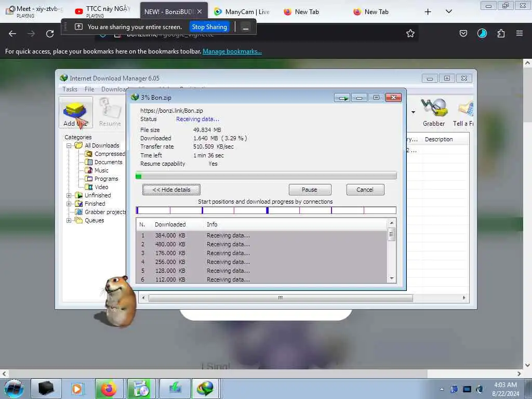The image size is (532, 399).
Task: Click the connections progress segment bar
Action: [x=266, y=210]
